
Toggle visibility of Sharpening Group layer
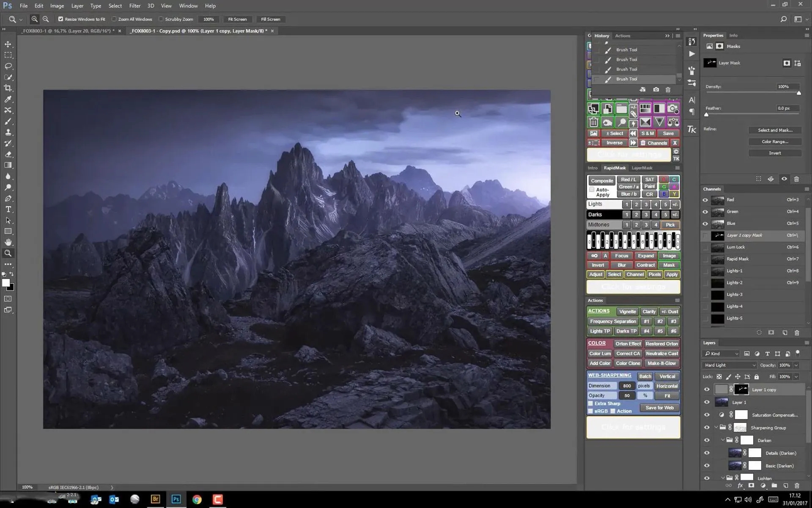[706, 427]
